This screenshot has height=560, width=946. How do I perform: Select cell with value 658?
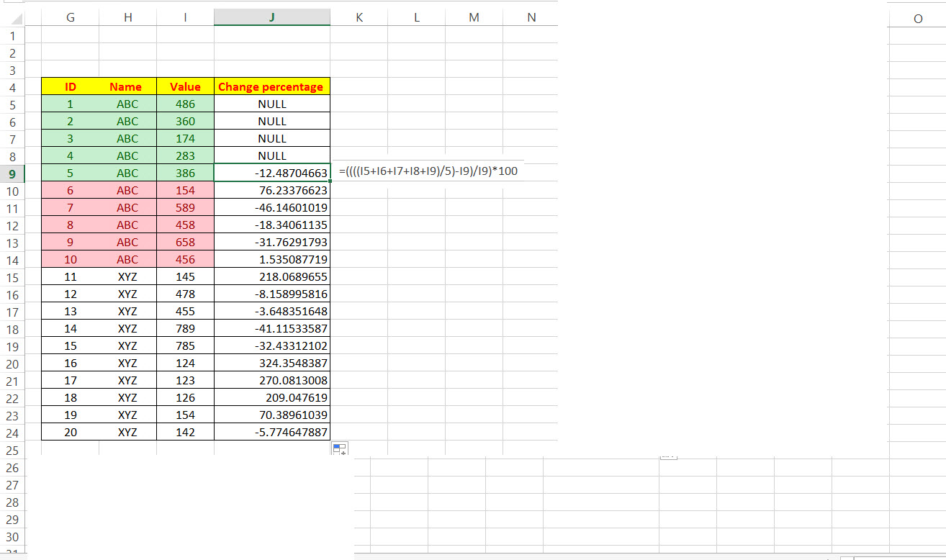click(185, 242)
